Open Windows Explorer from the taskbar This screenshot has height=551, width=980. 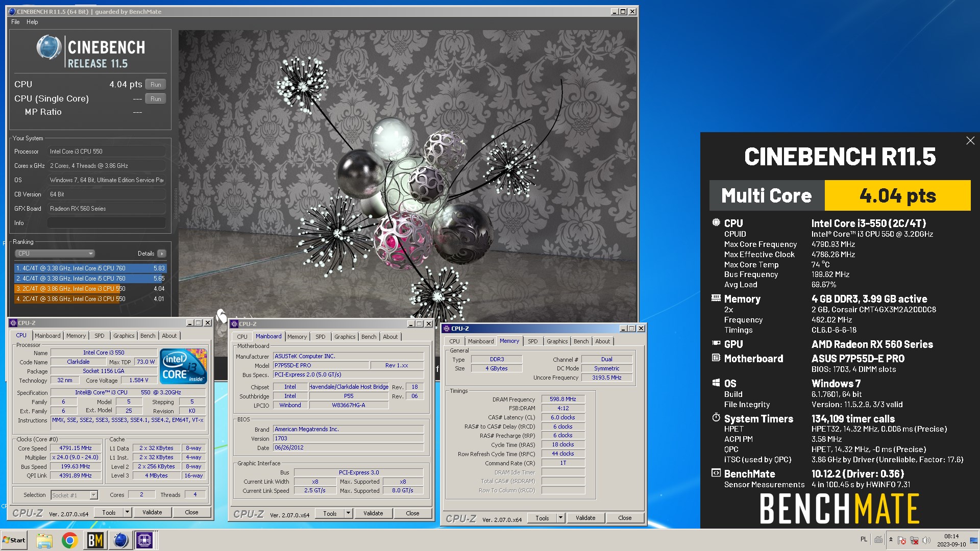[44, 540]
